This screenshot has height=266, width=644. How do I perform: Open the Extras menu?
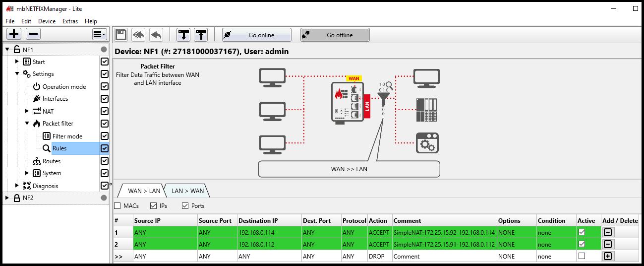coord(70,21)
